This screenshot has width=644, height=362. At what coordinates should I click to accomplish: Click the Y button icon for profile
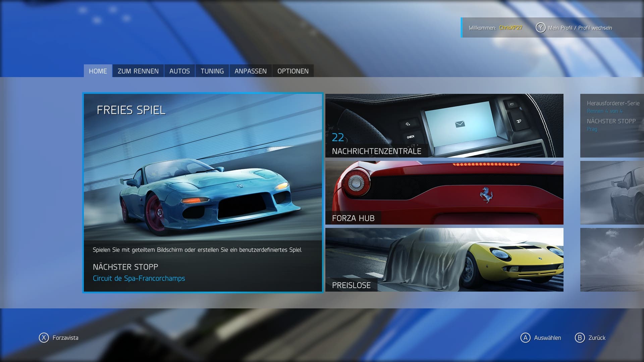(540, 28)
